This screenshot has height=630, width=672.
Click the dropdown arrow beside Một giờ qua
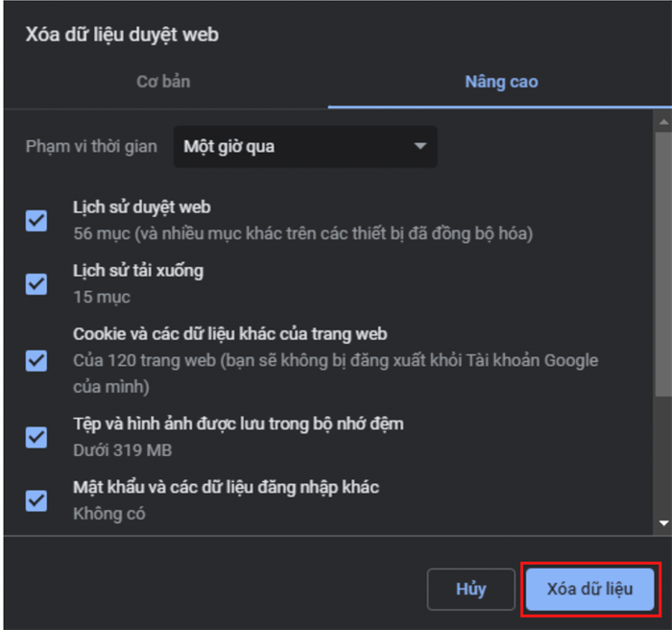pyautogui.click(x=420, y=146)
